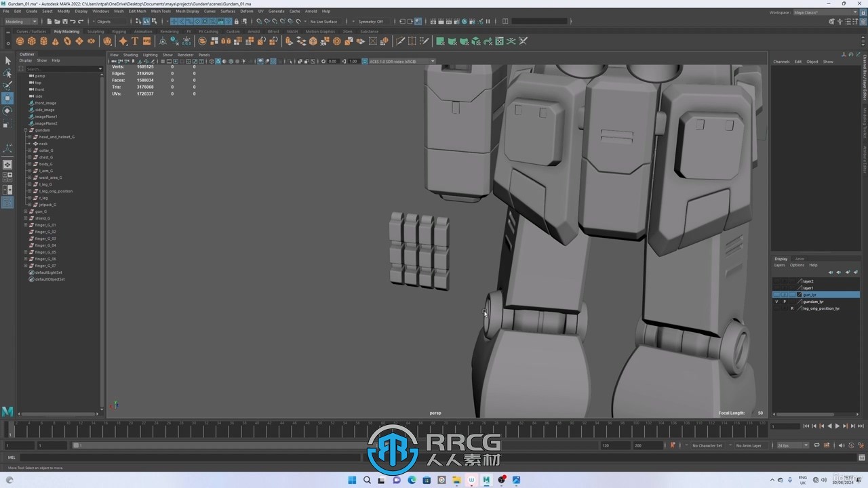Switch to the Anim tab in Layer Editor

click(800, 259)
